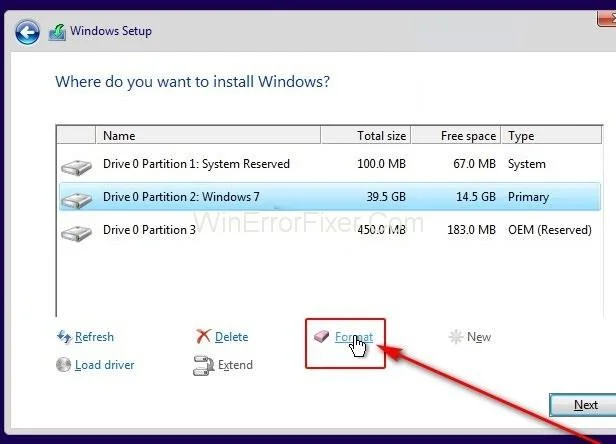Click the System type cell
This screenshot has height=444, width=616.
tap(526, 164)
